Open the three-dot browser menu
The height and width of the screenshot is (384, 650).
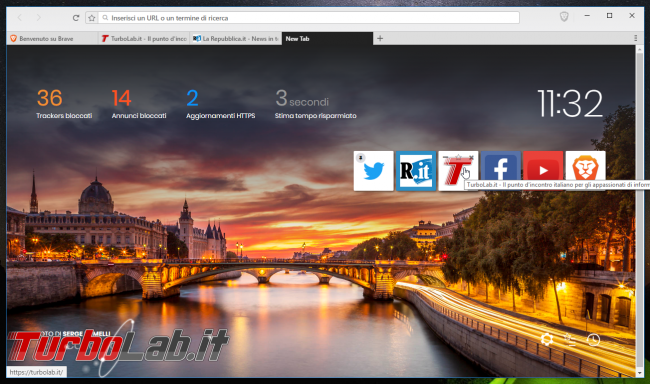coord(635,38)
